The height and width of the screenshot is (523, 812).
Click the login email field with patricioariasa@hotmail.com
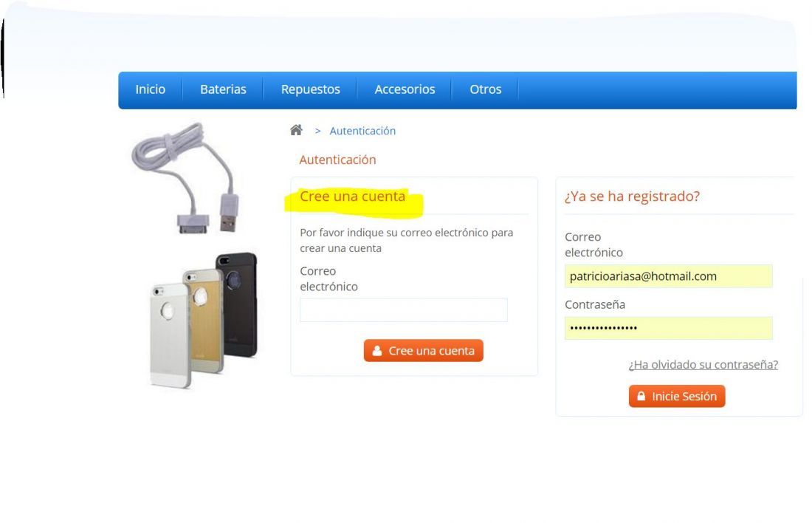point(669,276)
